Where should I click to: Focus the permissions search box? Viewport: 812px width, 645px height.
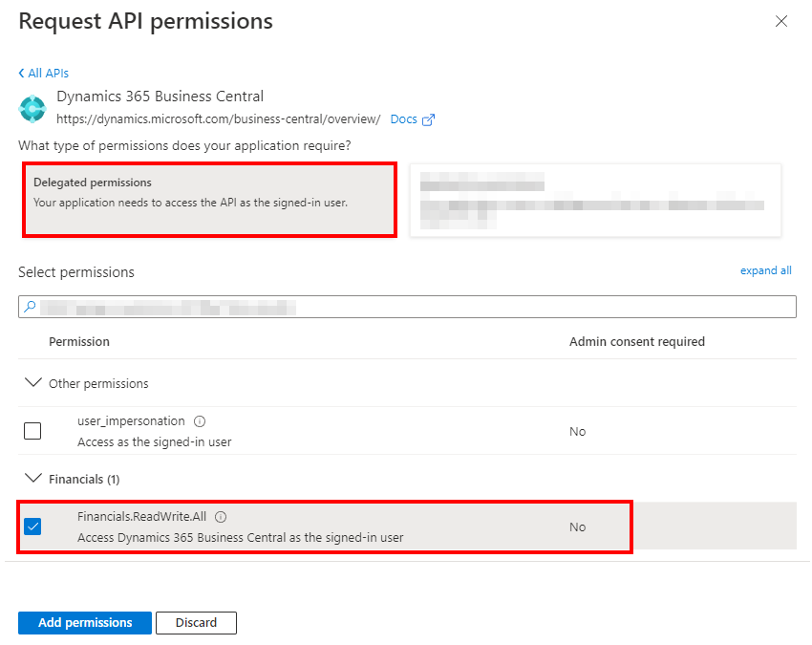point(407,307)
